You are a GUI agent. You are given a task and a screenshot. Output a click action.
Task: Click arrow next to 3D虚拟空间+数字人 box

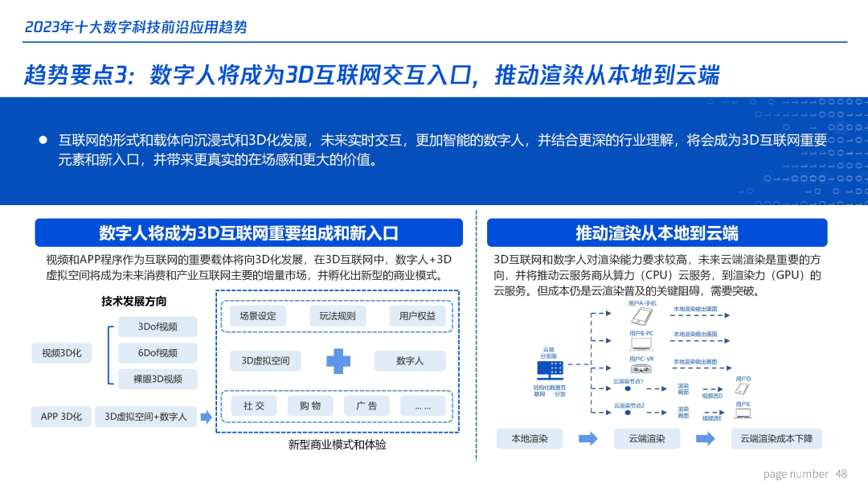(x=206, y=417)
